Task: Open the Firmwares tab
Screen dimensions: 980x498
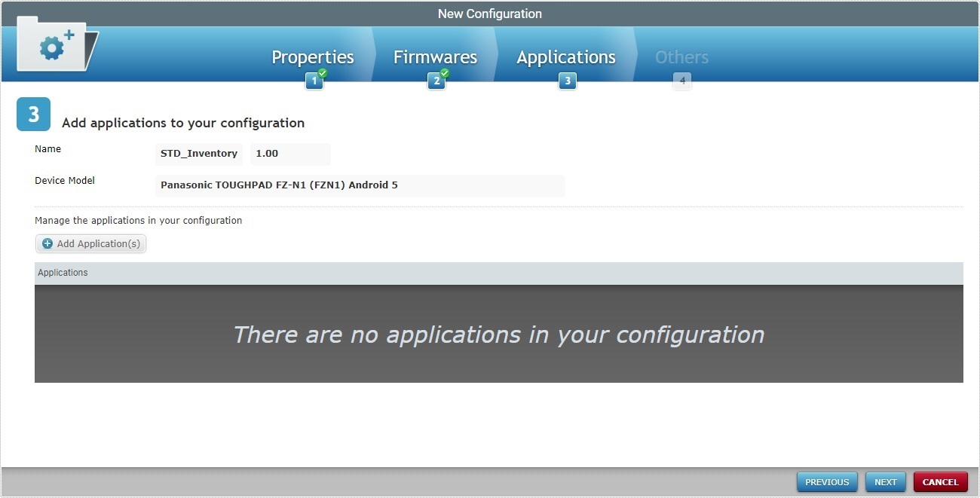Action: (x=435, y=57)
